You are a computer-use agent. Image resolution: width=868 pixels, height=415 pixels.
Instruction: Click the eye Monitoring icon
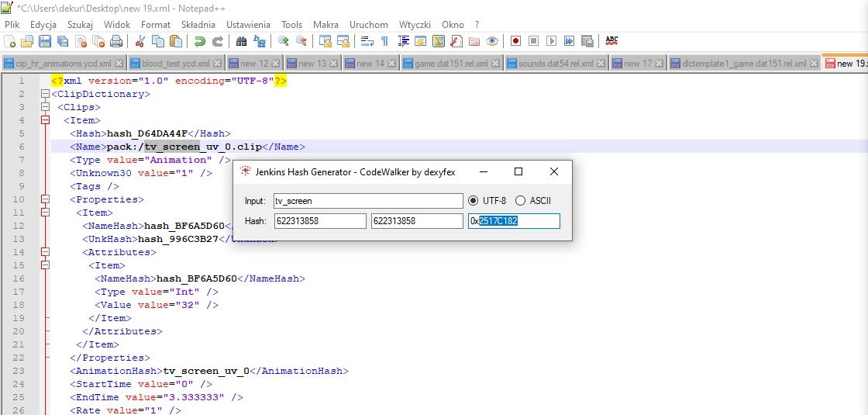pos(492,41)
